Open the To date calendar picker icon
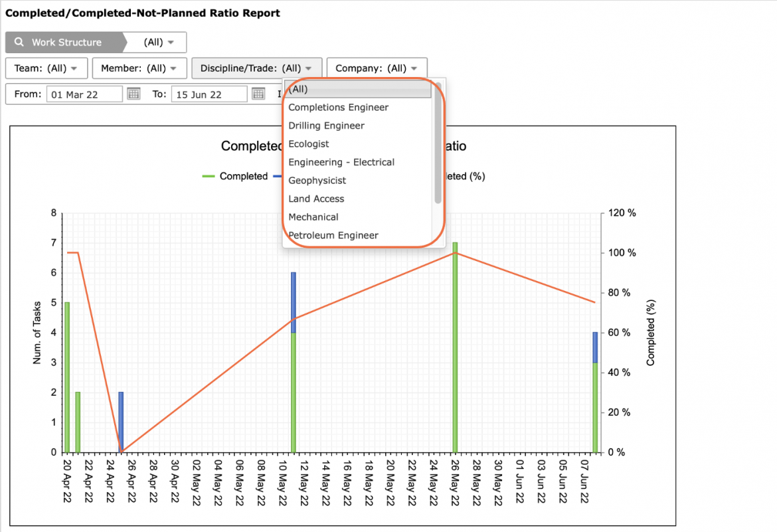 point(258,94)
